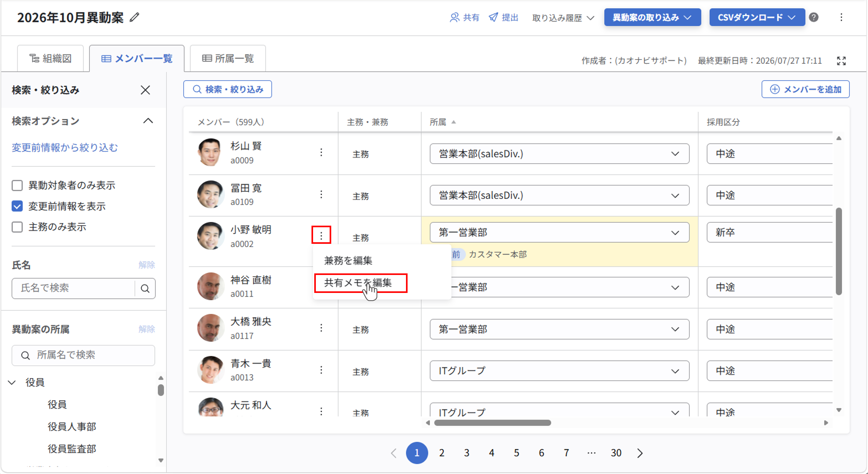Click 解除 link next to 氏名
The height and width of the screenshot is (474, 868).
click(x=147, y=265)
